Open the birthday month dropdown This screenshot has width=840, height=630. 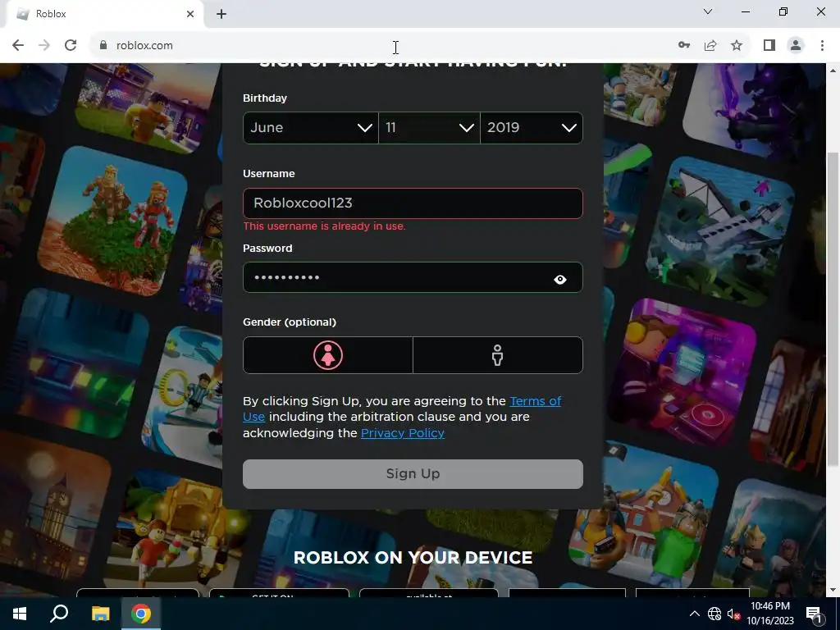(311, 127)
